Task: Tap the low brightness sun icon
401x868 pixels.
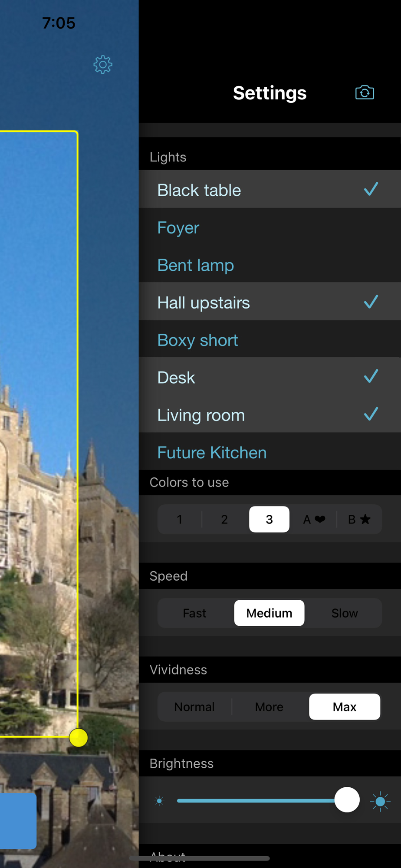Action: 159,801
